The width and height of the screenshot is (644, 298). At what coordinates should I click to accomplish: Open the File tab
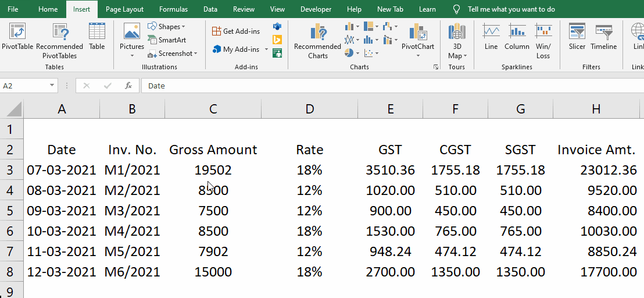click(x=13, y=9)
